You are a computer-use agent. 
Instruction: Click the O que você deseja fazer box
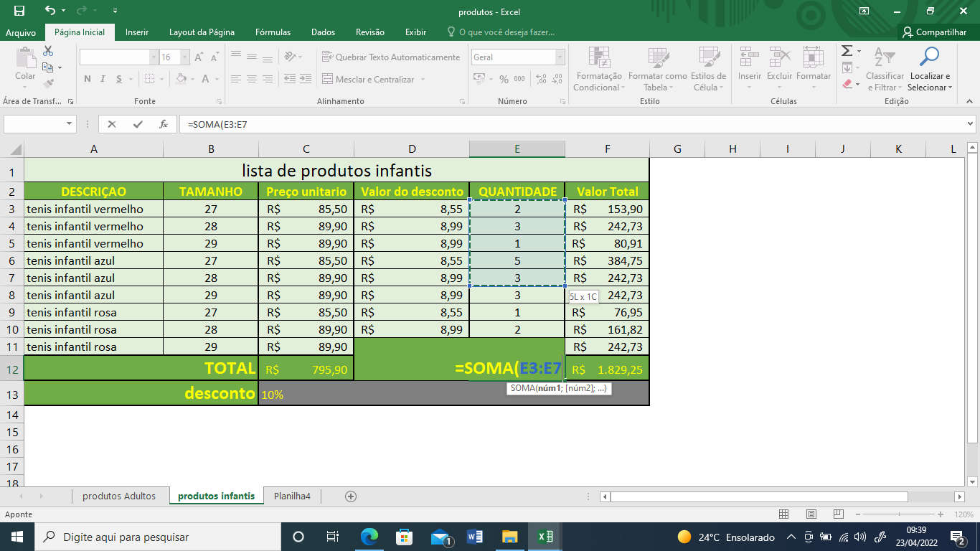tap(501, 32)
